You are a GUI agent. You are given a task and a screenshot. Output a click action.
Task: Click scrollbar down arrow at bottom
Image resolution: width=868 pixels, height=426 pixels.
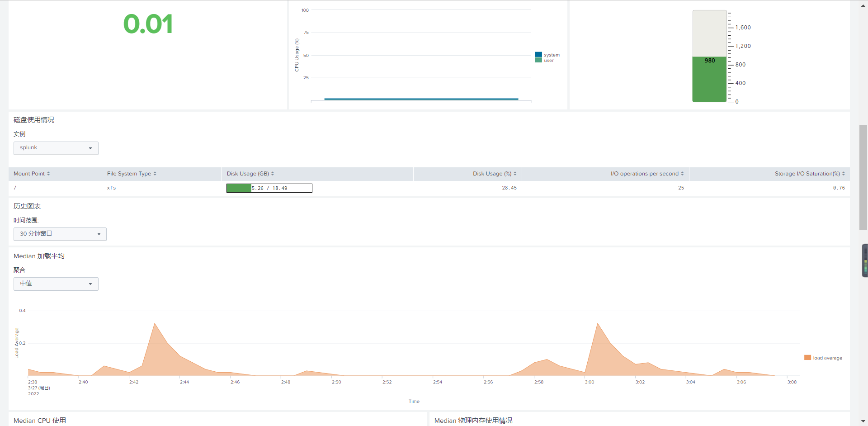863,421
